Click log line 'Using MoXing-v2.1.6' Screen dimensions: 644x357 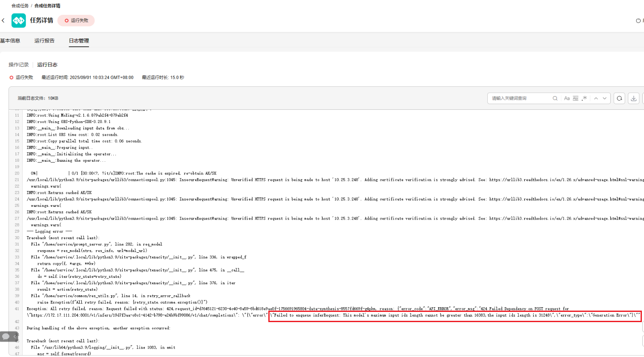click(77, 115)
